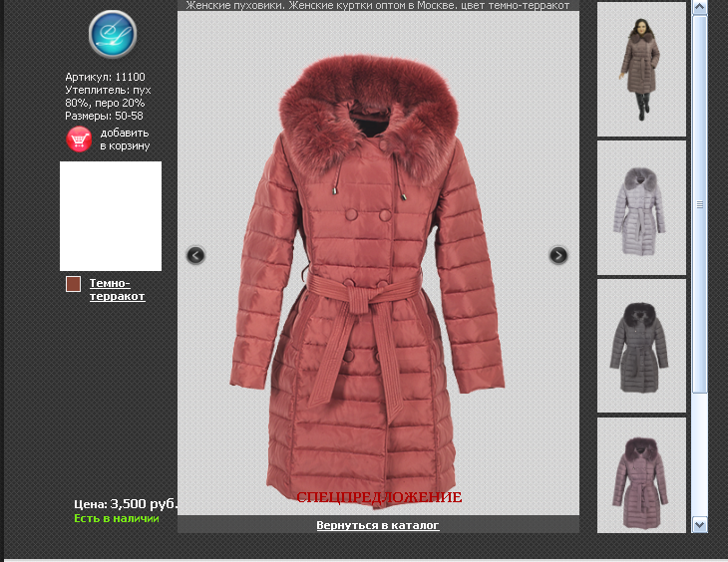This screenshot has width=728, height=562.
Task: Click the round blue site logo
Action: (x=113, y=34)
